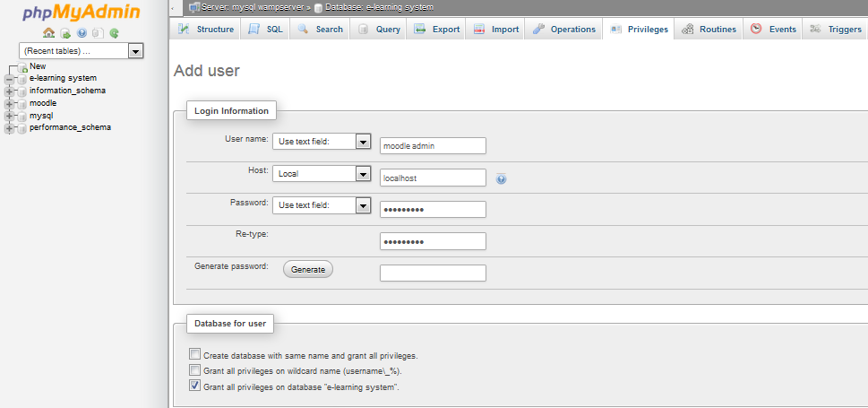Click the phpMyAdmin logo
The height and width of the screenshot is (408, 868).
[81, 13]
